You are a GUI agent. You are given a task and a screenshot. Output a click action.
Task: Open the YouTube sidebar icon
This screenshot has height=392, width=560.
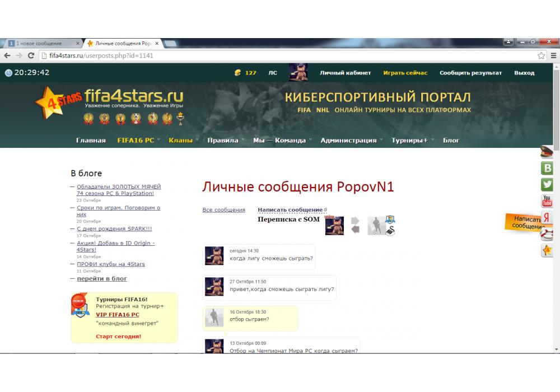click(x=547, y=201)
